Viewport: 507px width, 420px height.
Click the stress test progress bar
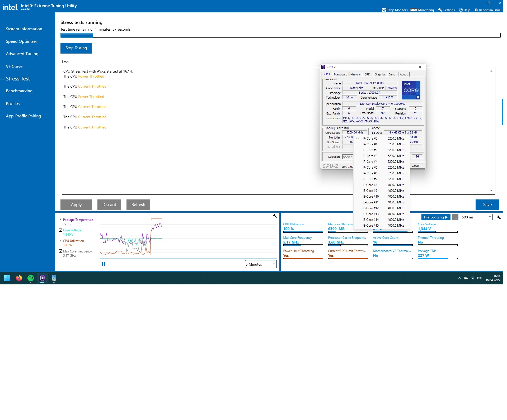coord(280,35)
